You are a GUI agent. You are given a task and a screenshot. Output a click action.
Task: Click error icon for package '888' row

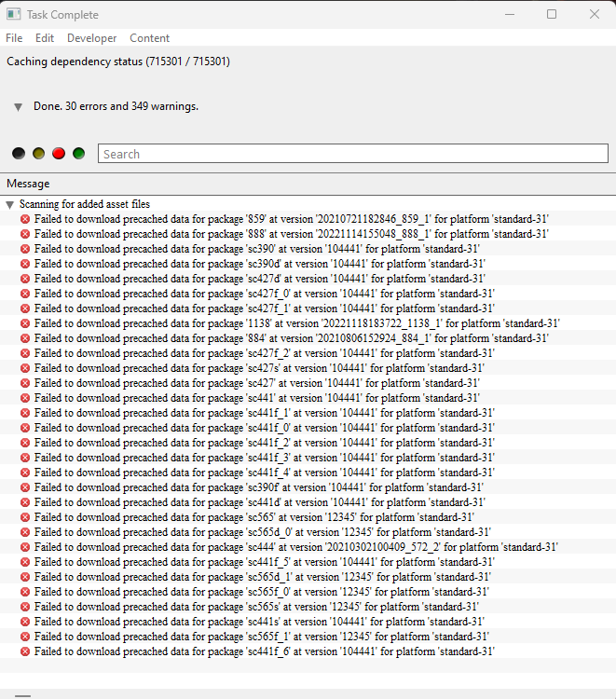pos(25,234)
